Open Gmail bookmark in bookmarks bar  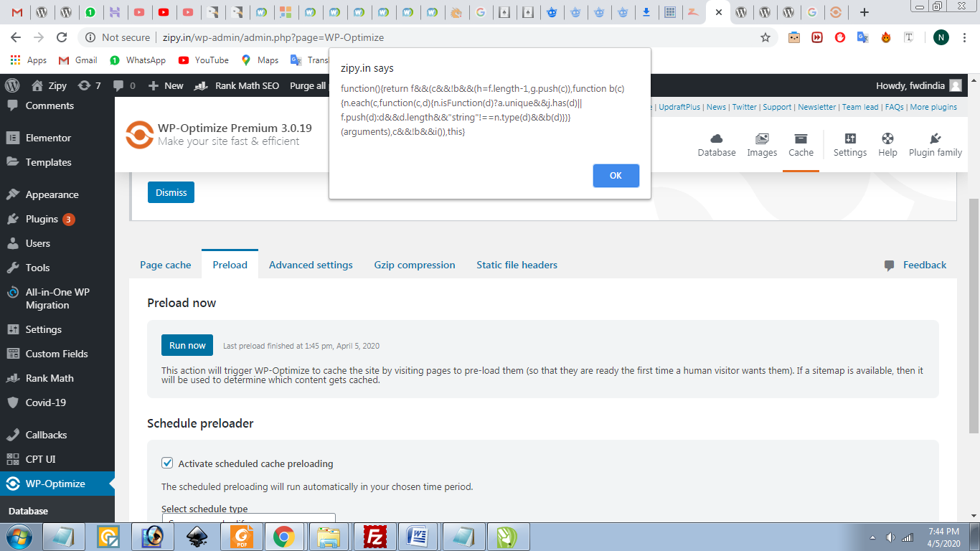77,60
